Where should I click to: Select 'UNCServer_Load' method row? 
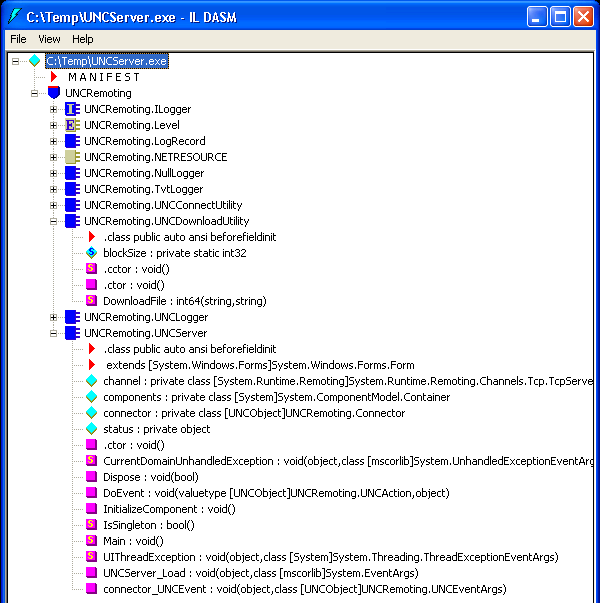click(261, 573)
